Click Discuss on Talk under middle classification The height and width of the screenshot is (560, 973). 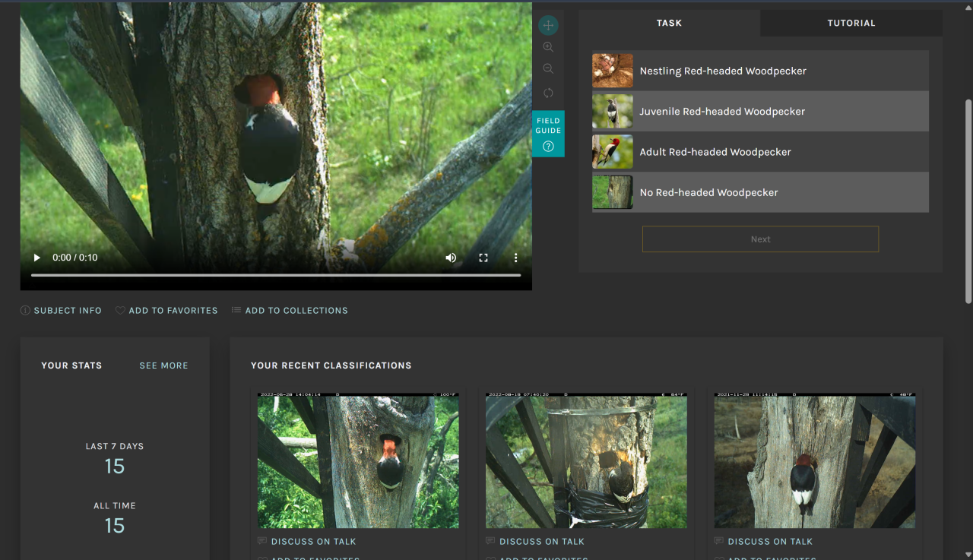[535, 542]
